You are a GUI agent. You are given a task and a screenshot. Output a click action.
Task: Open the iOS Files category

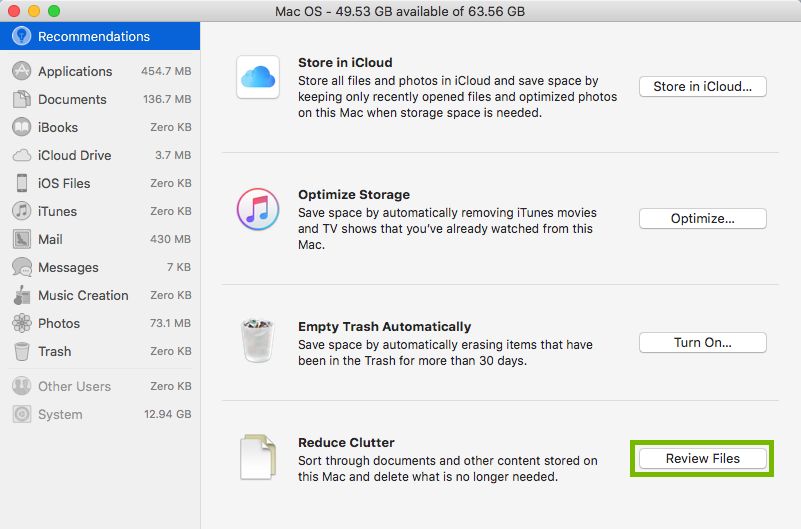[100, 183]
